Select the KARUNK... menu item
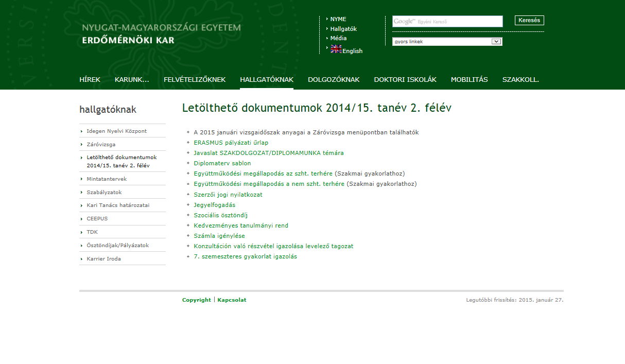 click(132, 79)
